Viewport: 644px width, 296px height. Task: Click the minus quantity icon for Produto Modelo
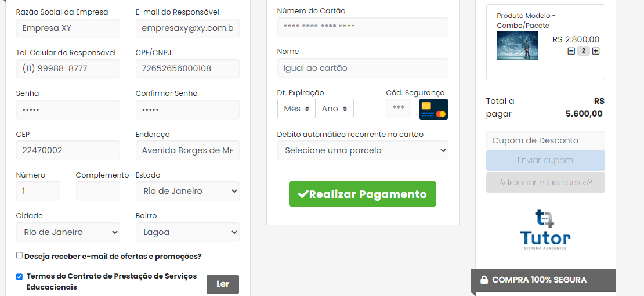571,52
